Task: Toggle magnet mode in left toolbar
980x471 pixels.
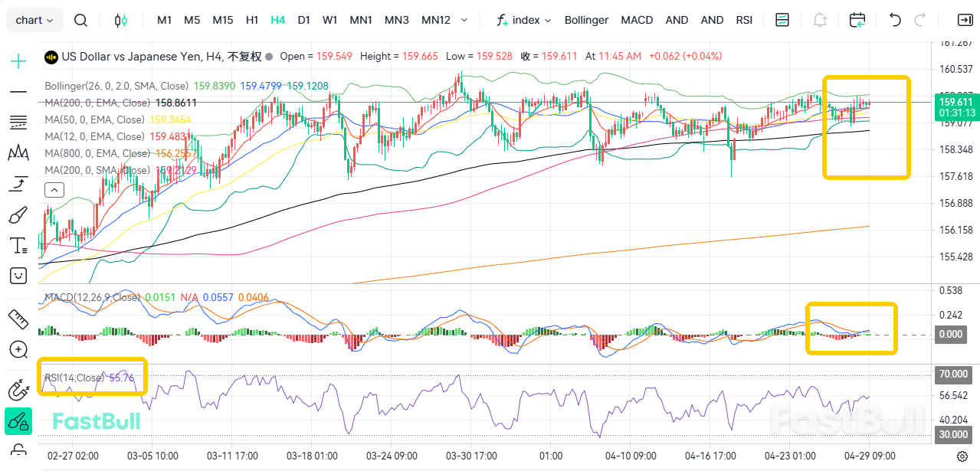Action: (x=18, y=390)
